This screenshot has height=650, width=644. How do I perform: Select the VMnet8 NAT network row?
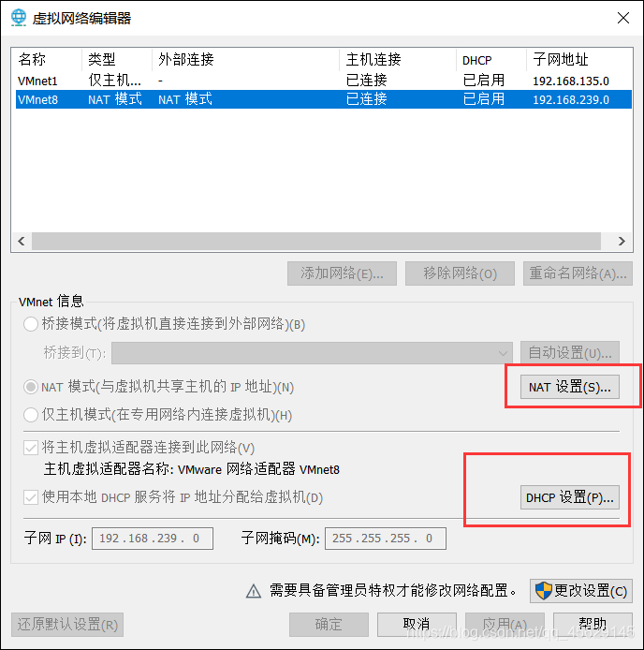pos(324,99)
